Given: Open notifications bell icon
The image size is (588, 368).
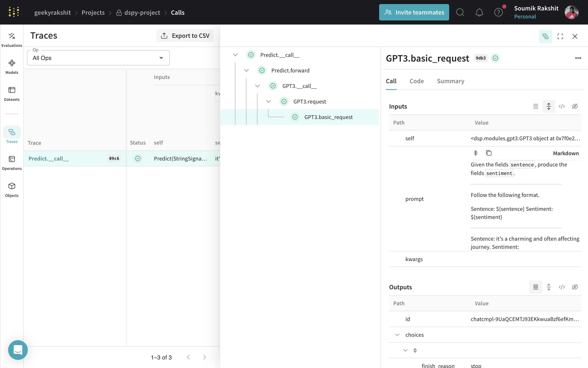Looking at the screenshot, I should (479, 12).
